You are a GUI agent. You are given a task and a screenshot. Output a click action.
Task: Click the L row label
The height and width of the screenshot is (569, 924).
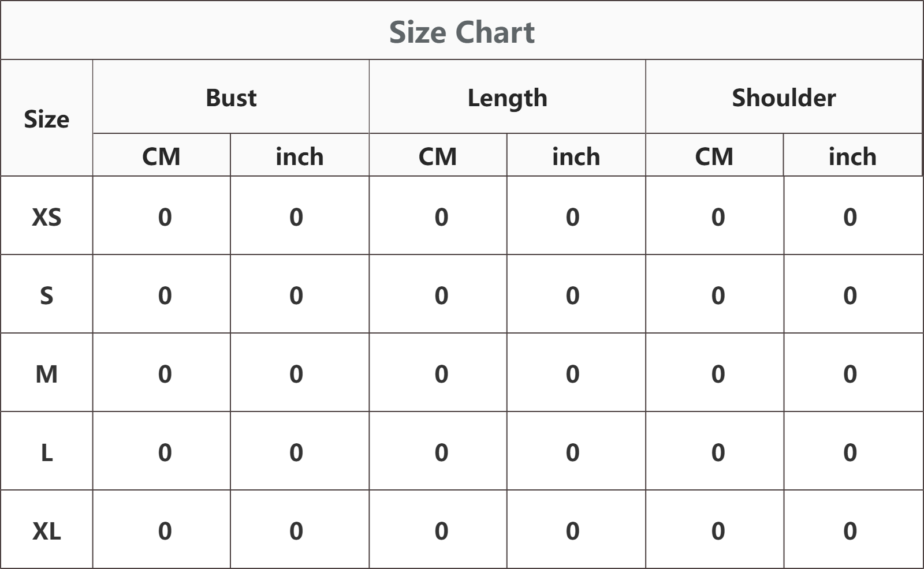point(46,451)
